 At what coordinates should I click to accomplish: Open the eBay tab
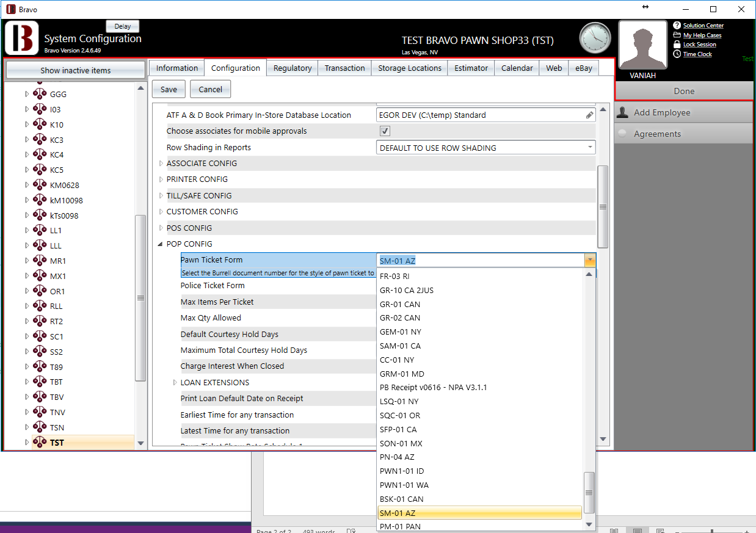[584, 68]
